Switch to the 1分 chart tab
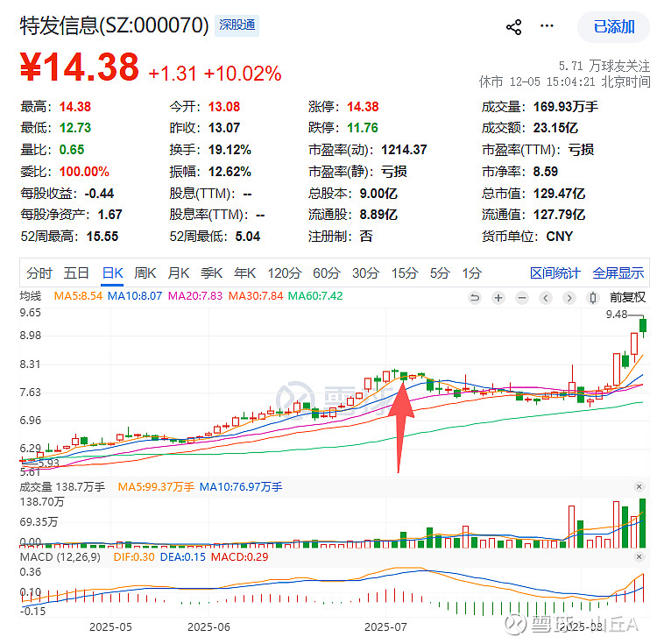 [471, 273]
